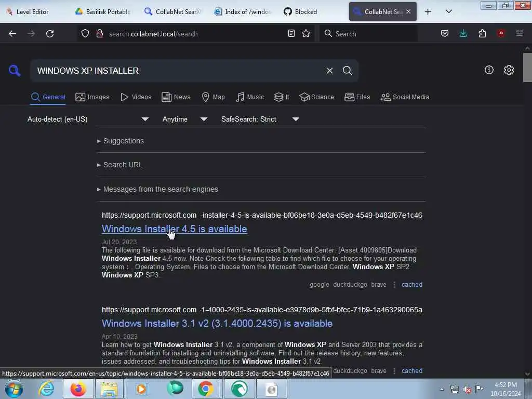Click the uBlock Origin extension icon
The image size is (532, 399).
[500, 33]
